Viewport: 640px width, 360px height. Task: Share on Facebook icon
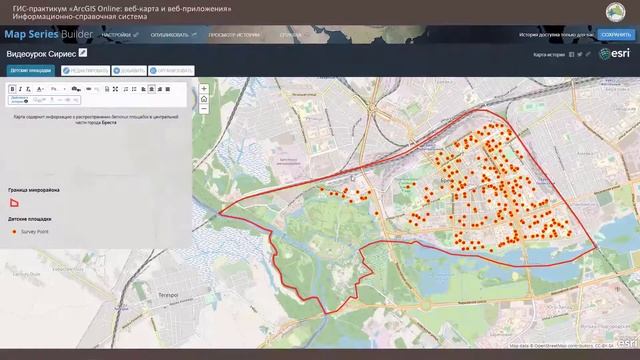click(x=571, y=54)
